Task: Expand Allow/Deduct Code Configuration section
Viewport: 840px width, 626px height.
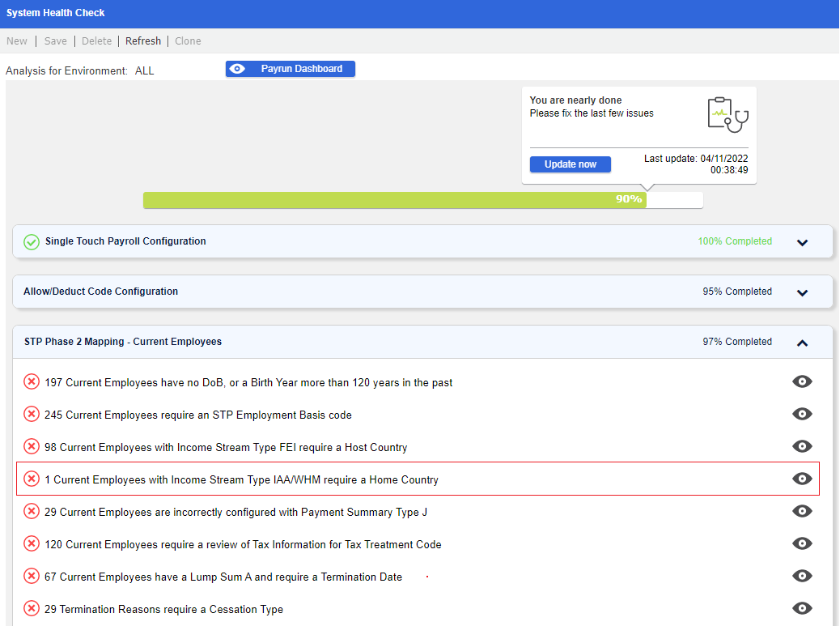Action: click(x=802, y=292)
